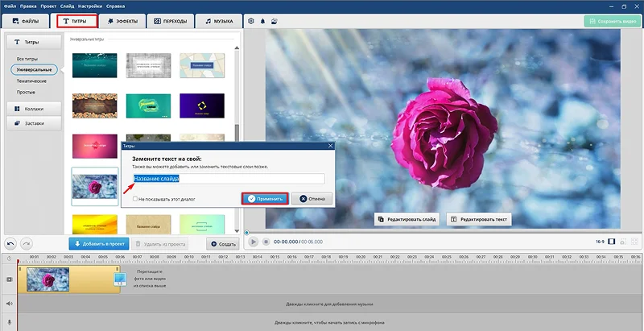
Task: Choose the beige paper title template
Action: 148,225
